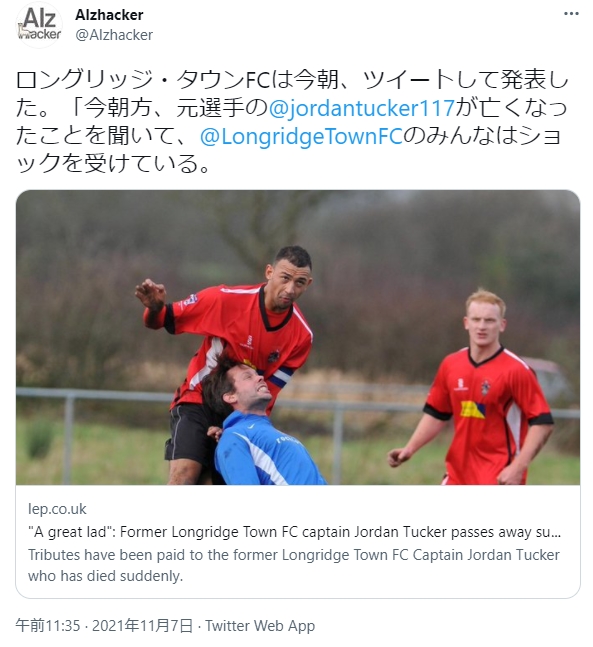Screen dimensions: 593x647
Task: Click the captain armband on jumping player
Action: (281, 376)
